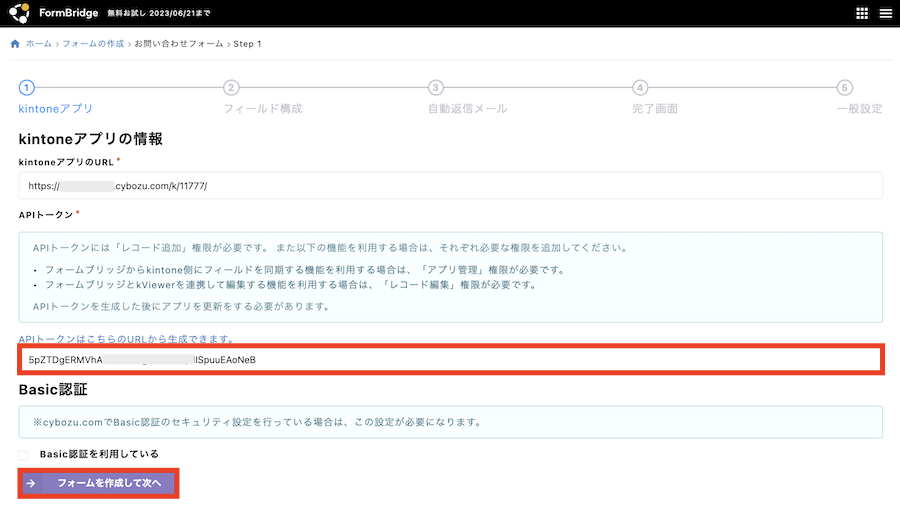Focus the kintoneアプリのURL input field
Screen dimensions: 900x512
(451, 186)
